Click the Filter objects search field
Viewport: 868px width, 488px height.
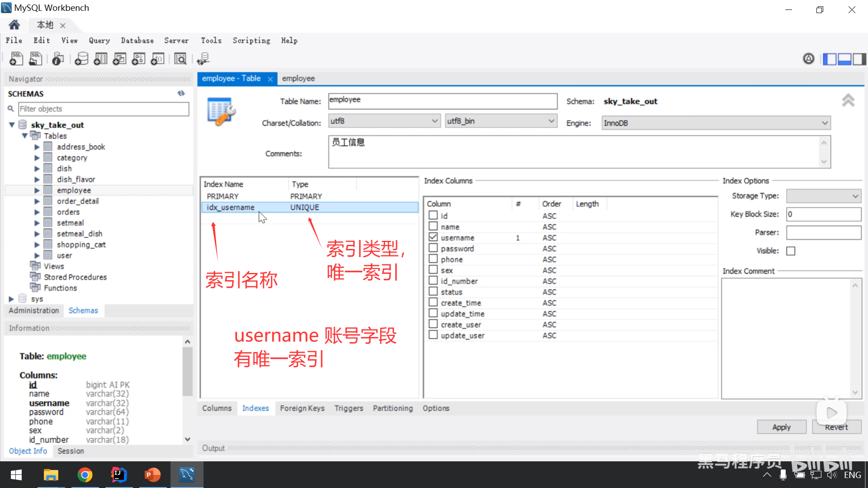coord(104,109)
